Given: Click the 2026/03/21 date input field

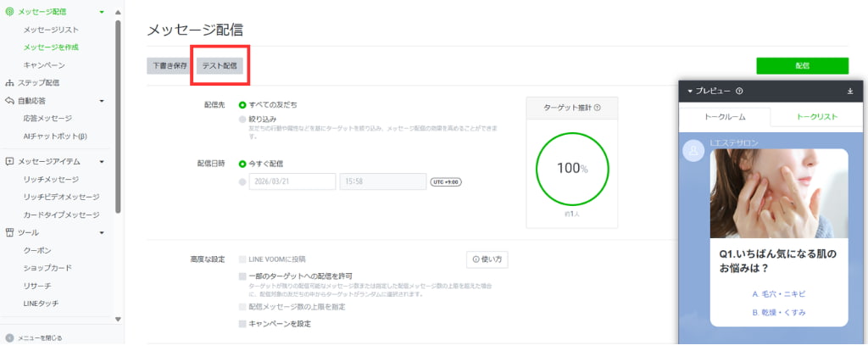Looking at the screenshot, I should tap(292, 181).
